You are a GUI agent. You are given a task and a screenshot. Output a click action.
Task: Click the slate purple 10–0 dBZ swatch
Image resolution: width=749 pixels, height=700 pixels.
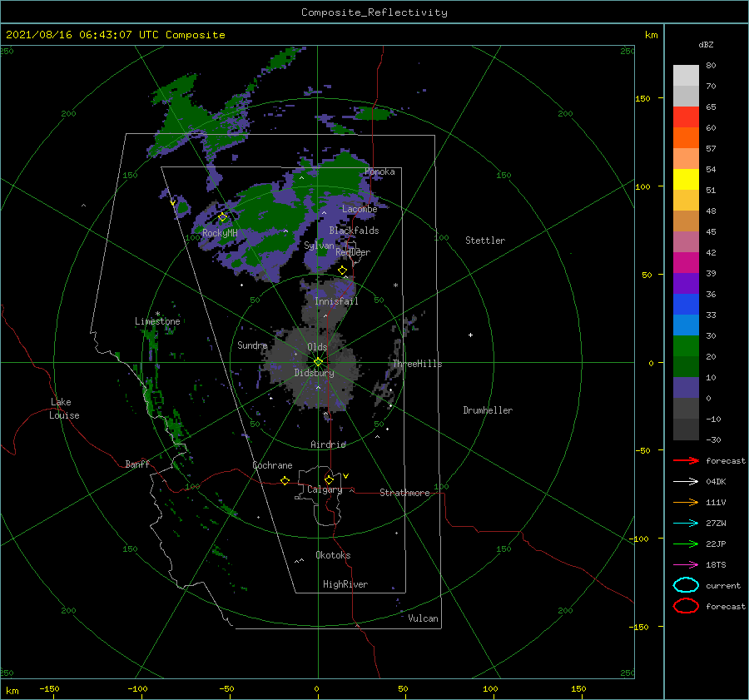click(686, 388)
